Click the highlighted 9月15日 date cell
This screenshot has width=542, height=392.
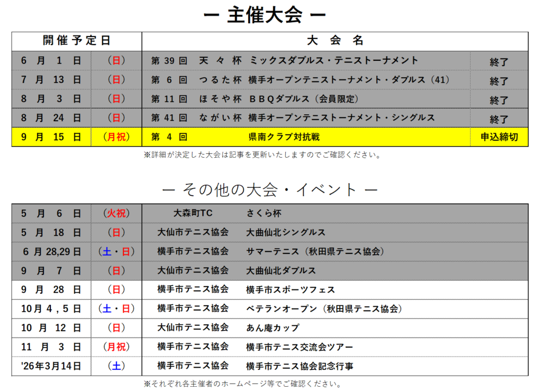51,137
